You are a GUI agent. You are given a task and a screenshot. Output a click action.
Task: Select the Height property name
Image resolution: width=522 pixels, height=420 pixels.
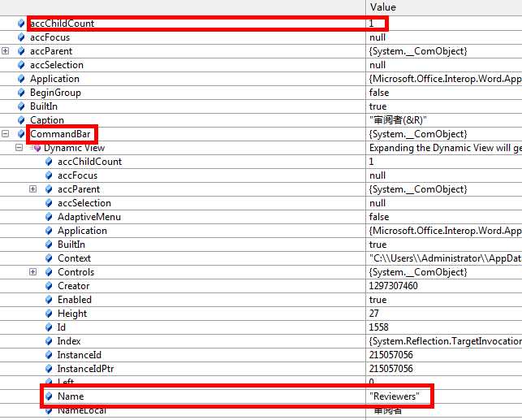tap(72, 314)
